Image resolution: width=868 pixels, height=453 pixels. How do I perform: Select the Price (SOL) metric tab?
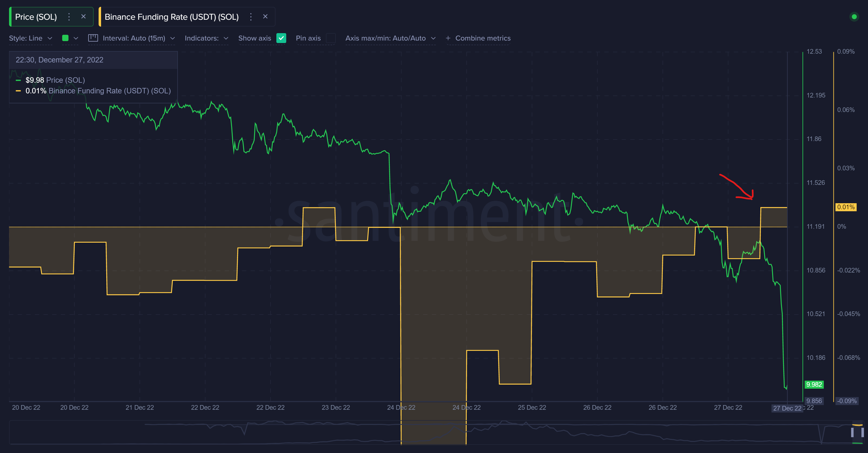click(x=36, y=17)
